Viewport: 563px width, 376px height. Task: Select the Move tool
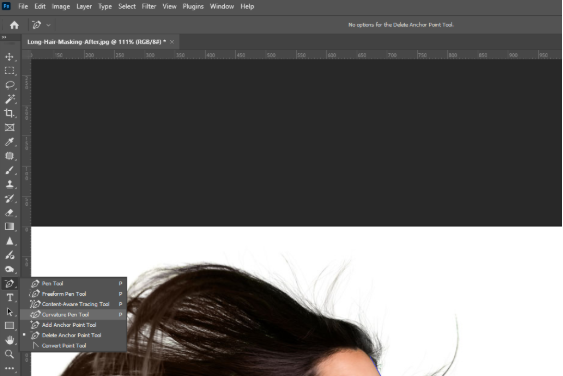10,57
